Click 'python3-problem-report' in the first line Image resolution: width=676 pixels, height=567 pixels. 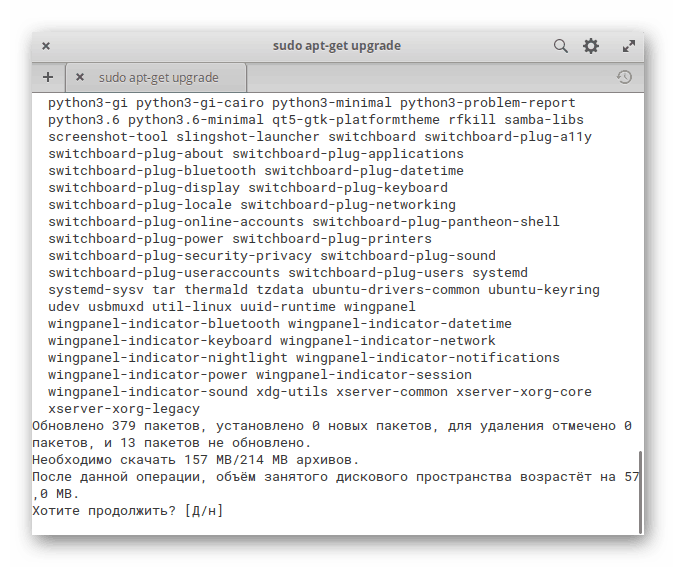488,102
